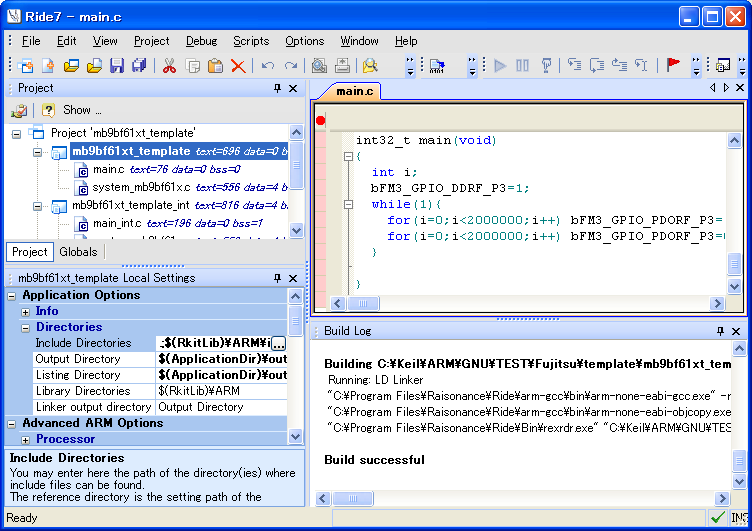Click the yellow question mark help icon
This screenshot has height=531, width=752.
tap(48, 110)
